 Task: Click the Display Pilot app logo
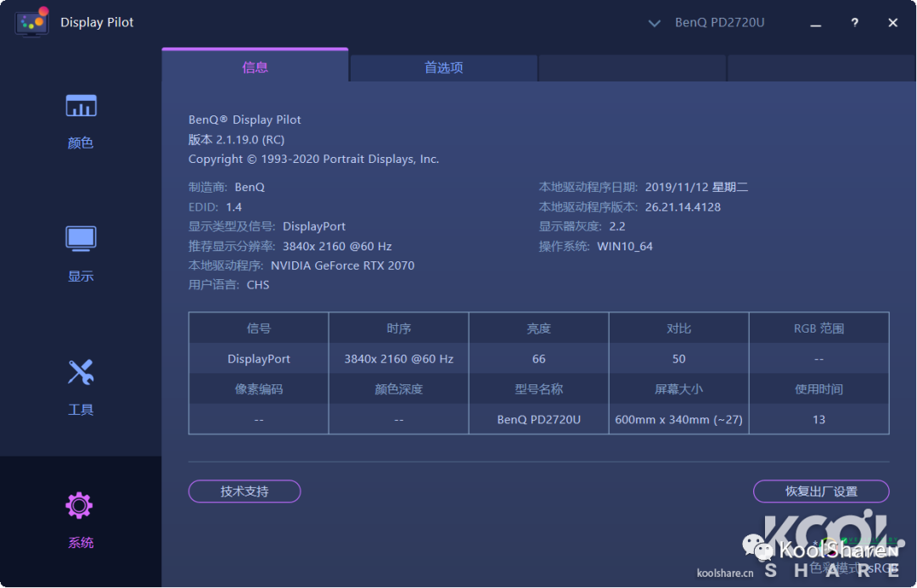click(x=31, y=21)
